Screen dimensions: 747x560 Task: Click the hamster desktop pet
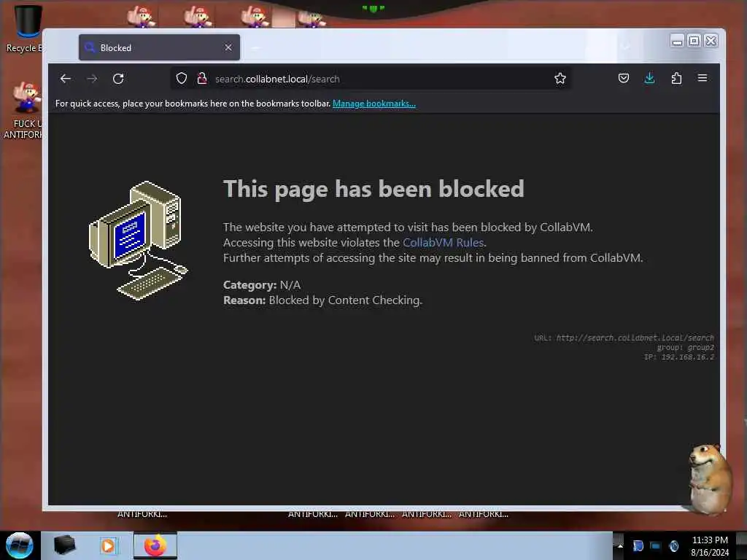point(709,478)
